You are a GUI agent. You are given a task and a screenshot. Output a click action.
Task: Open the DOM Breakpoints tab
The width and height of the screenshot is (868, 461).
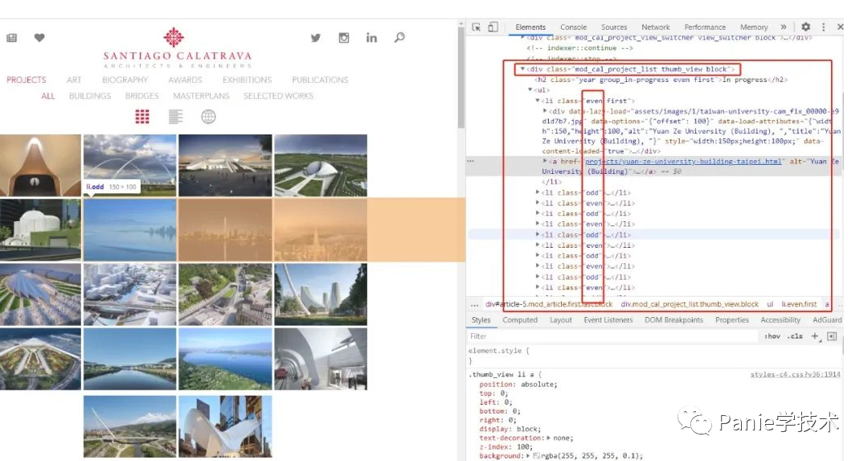674,319
